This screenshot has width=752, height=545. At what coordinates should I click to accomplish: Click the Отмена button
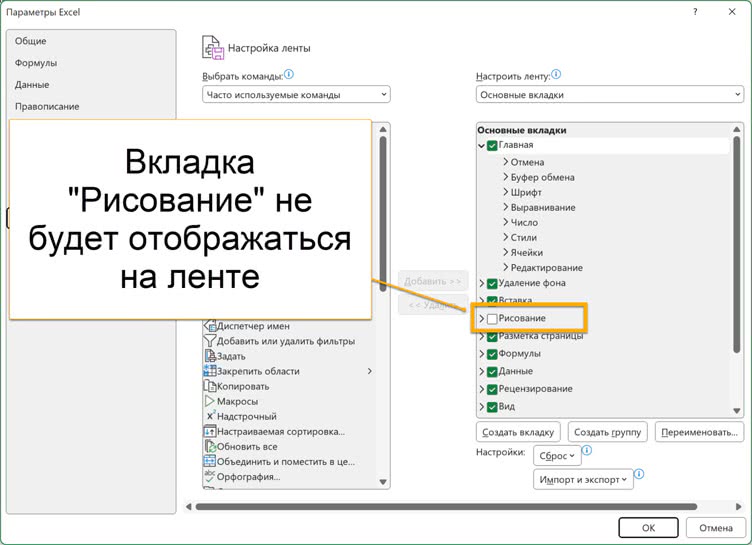(x=716, y=528)
